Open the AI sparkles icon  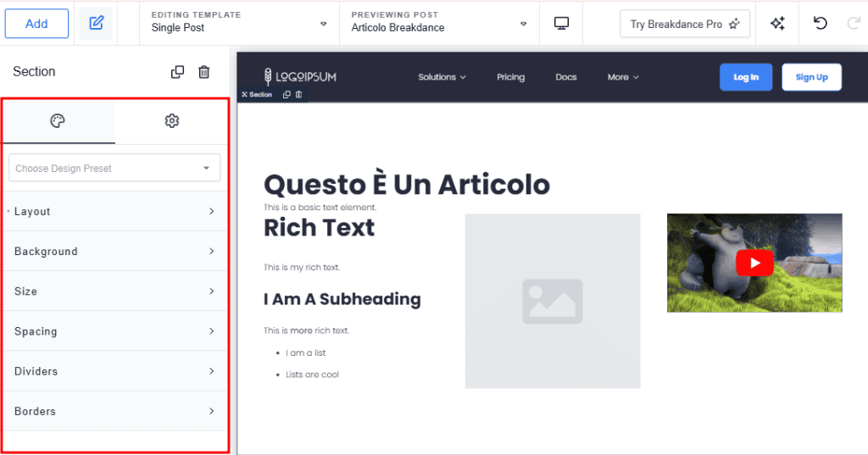(777, 23)
